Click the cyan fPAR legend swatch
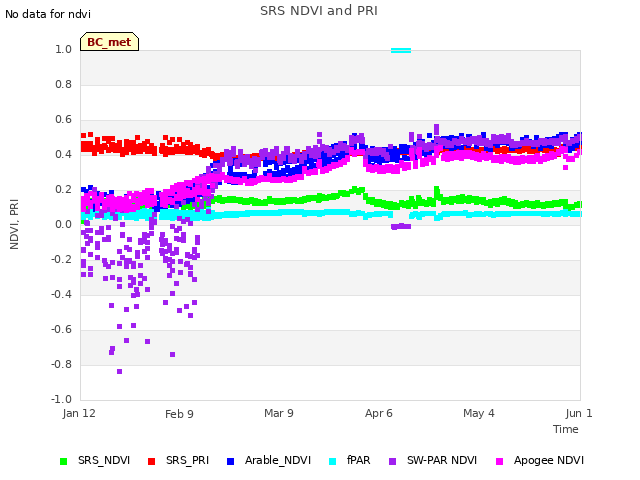 coord(333,461)
